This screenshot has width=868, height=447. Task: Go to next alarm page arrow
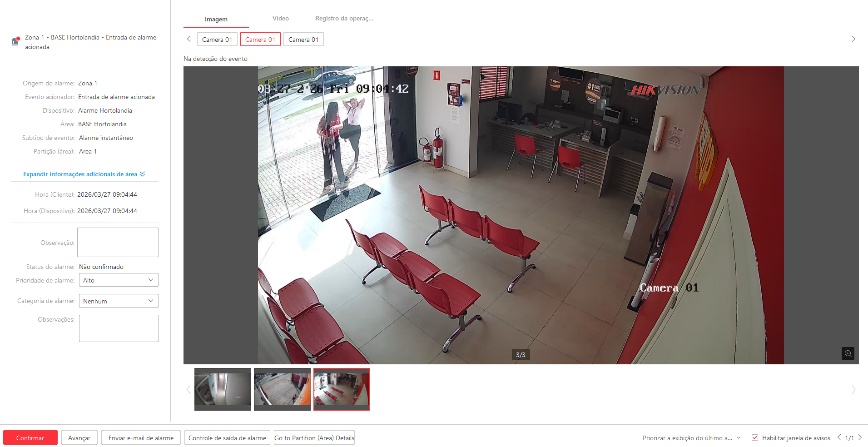pos(860,437)
